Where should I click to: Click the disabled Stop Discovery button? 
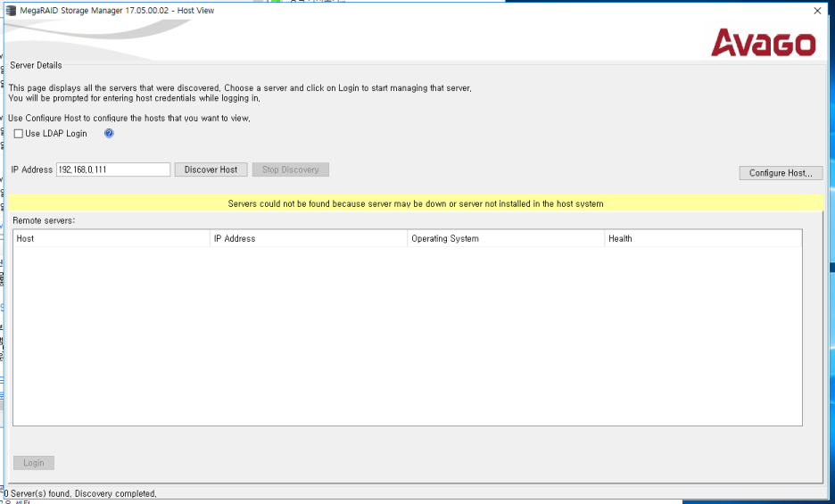[290, 169]
